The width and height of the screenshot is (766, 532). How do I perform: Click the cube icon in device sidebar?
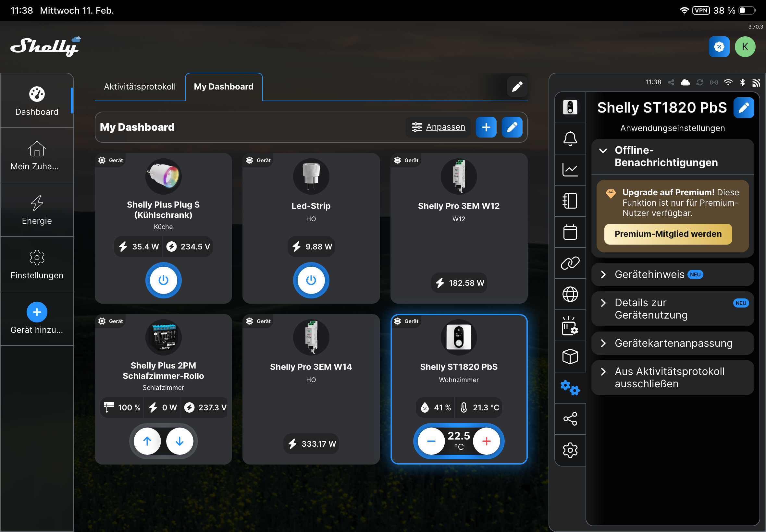570,357
